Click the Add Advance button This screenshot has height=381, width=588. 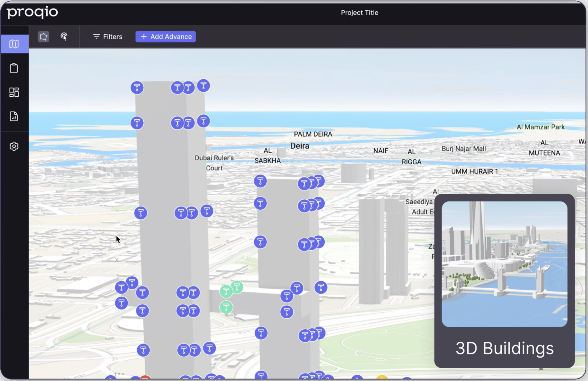pos(166,36)
